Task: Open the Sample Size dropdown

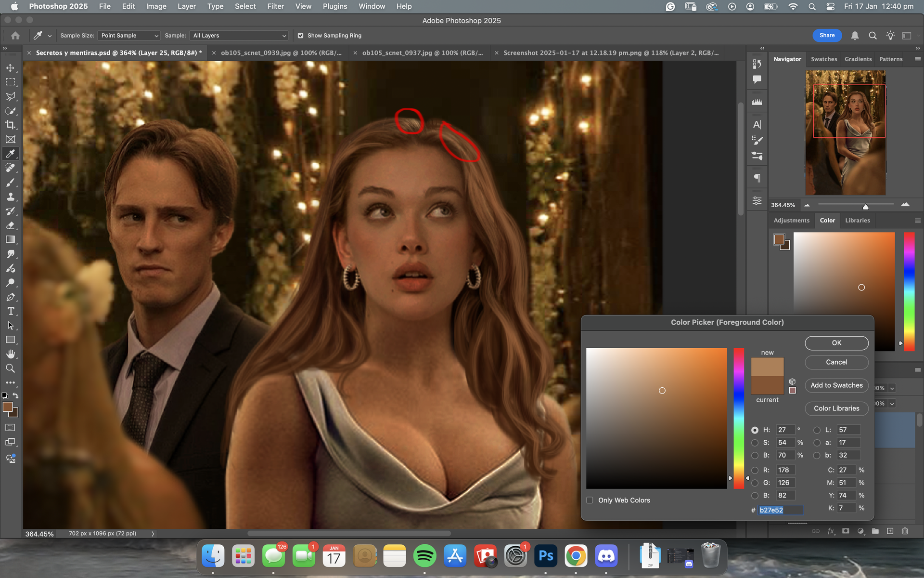Action: (x=128, y=36)
